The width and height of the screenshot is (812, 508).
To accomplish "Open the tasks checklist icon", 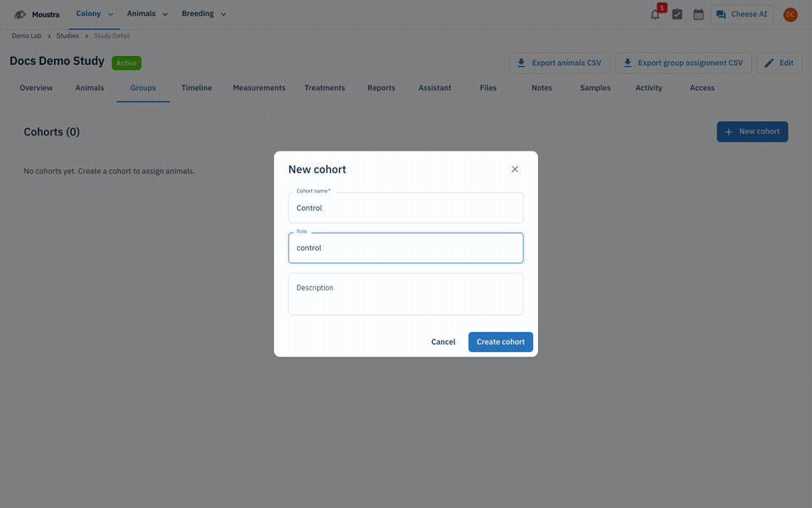I will point(677,14).
